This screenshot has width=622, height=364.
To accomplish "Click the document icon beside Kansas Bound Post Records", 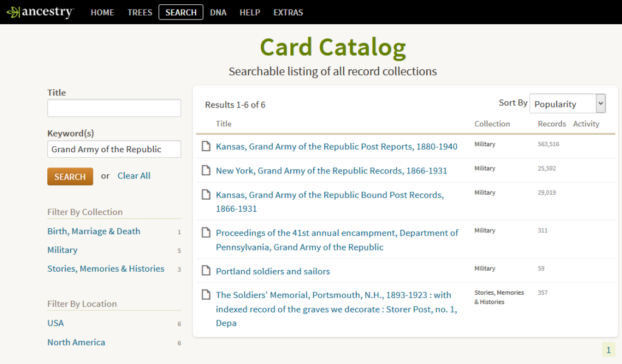I will pyautogui.click(x=206, y=195).
